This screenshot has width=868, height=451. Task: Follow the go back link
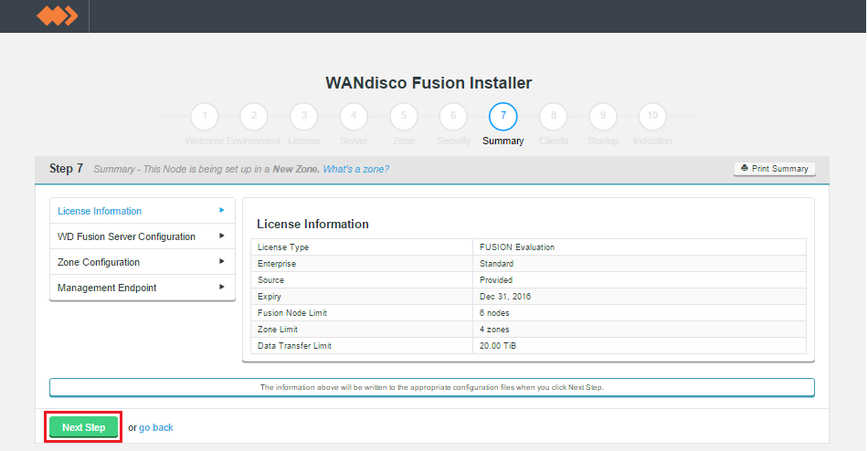tap(156, 428)
